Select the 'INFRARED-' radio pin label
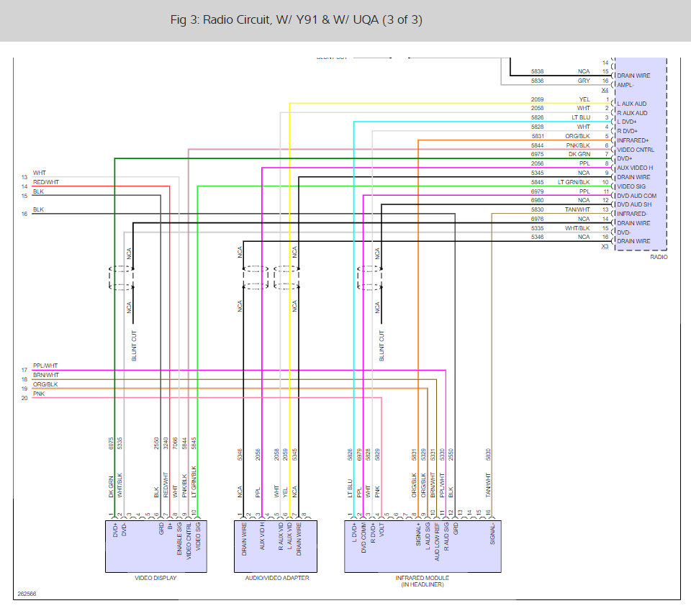The width and height of the screenshot is (691, 616). point(631,214)
